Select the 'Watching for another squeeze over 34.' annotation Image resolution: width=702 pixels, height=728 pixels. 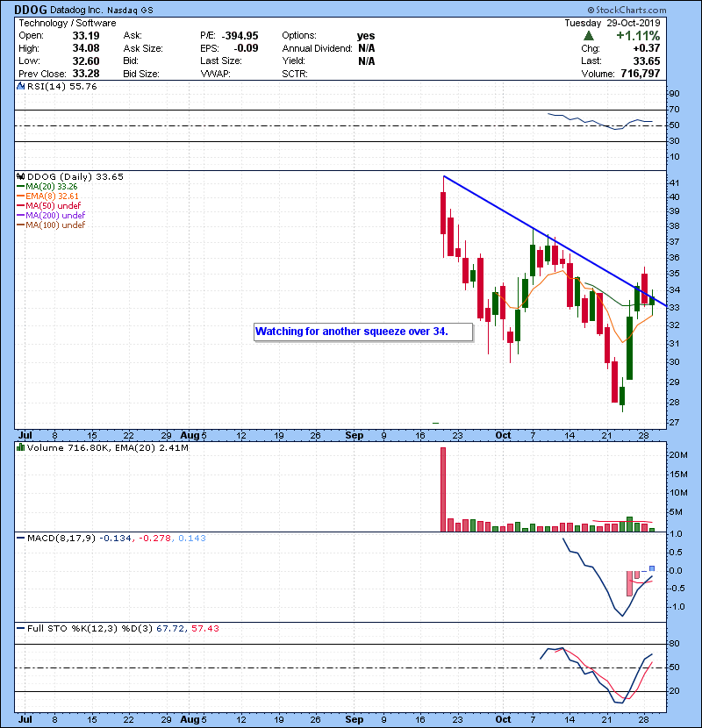[x=363, y=332]
